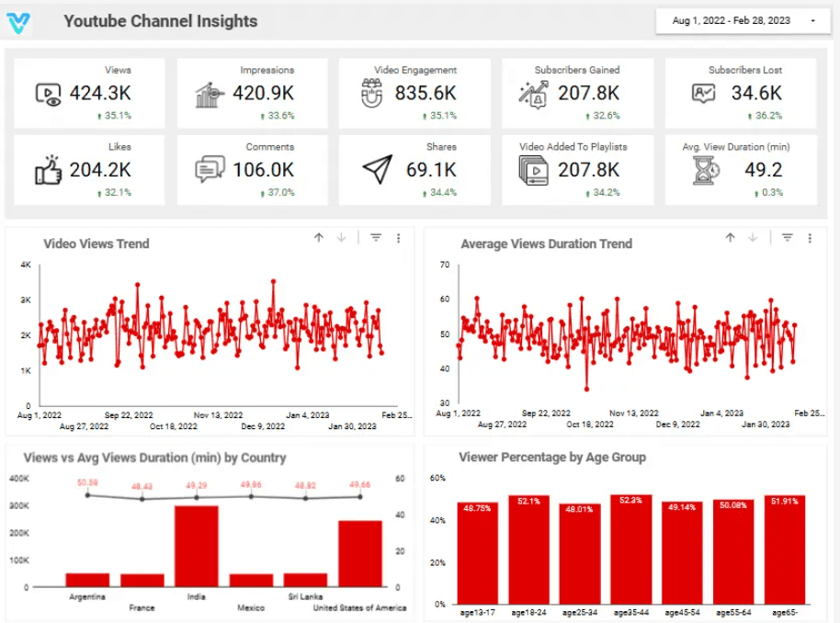Viewport: 840px width, 623px height.
Task: Open the filter icon on Average Views Duration Trend
Action: point(786,236)
